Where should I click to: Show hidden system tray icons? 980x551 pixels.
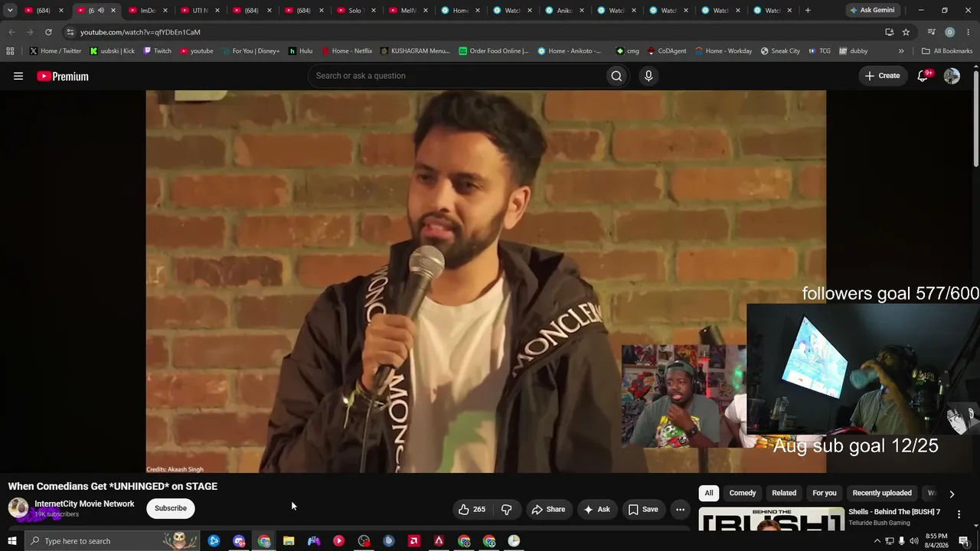tap(877, 541)
